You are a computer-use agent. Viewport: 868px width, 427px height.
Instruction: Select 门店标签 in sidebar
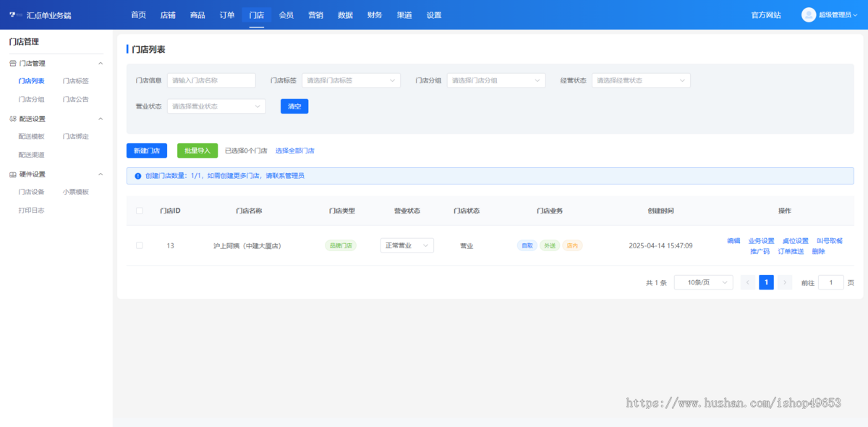click(75, 81)
